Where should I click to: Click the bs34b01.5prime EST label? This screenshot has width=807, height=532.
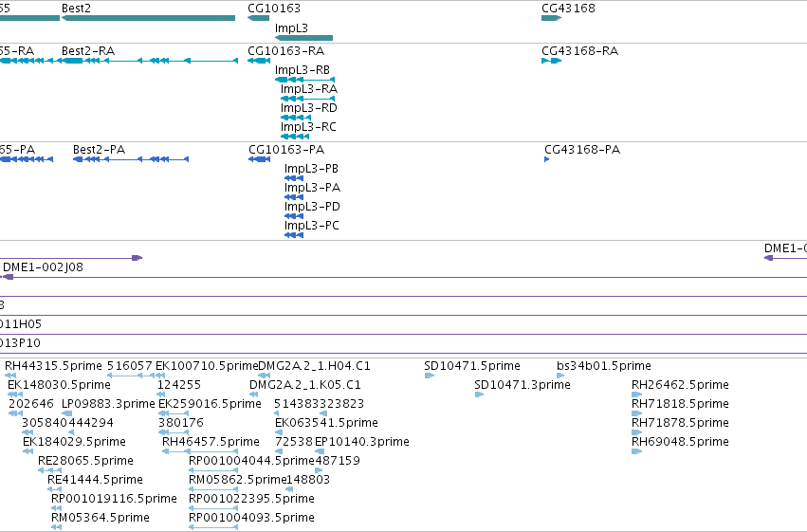click(x=604, y=366)
